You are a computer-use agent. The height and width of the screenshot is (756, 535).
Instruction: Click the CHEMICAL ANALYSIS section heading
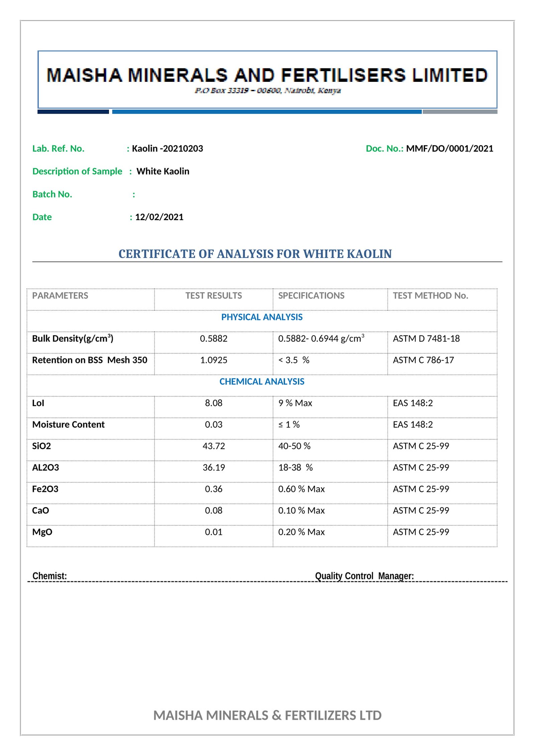point(262,382)
